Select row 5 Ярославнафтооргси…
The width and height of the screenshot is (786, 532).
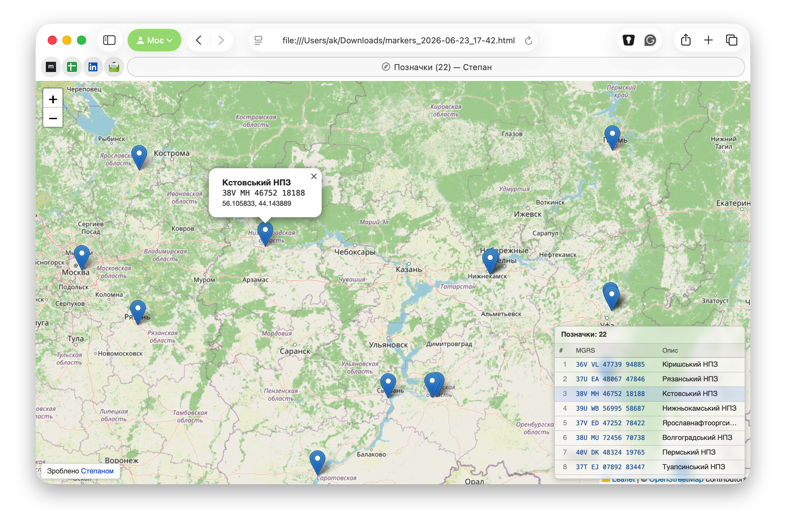[649, 423]
